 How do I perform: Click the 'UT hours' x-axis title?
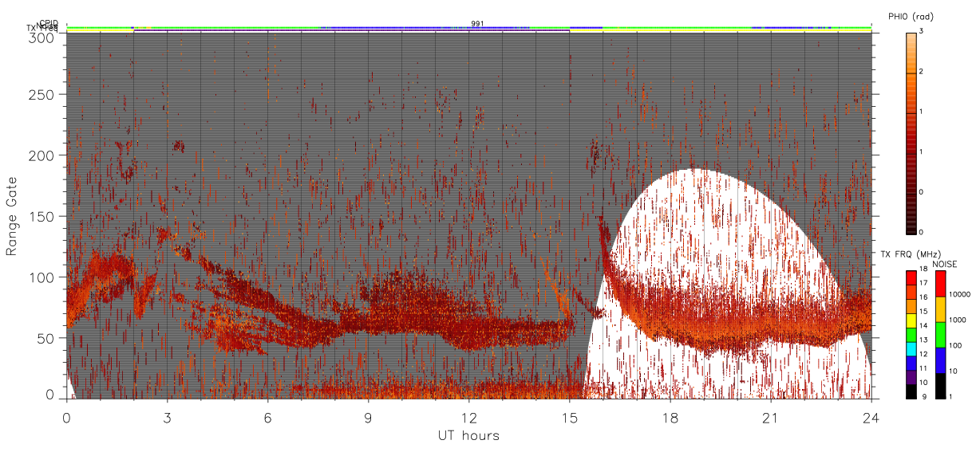tap(468, 435)
